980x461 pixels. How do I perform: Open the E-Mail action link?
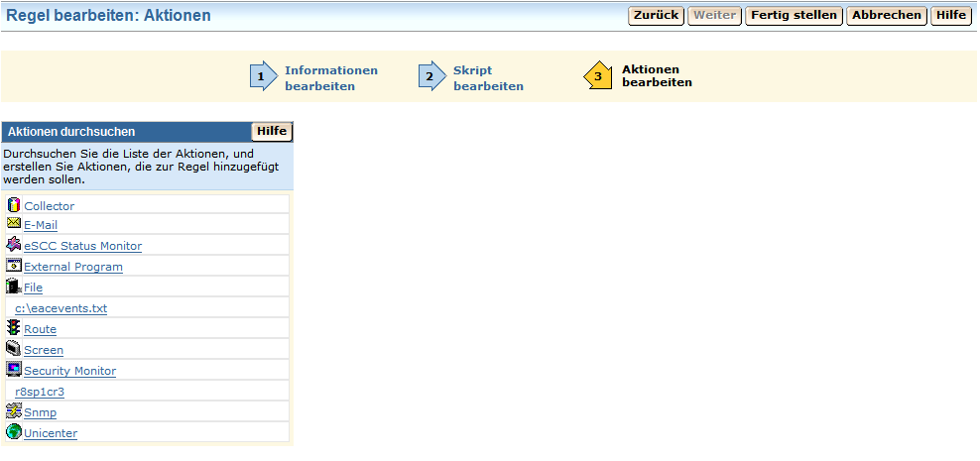click(41, 225)
